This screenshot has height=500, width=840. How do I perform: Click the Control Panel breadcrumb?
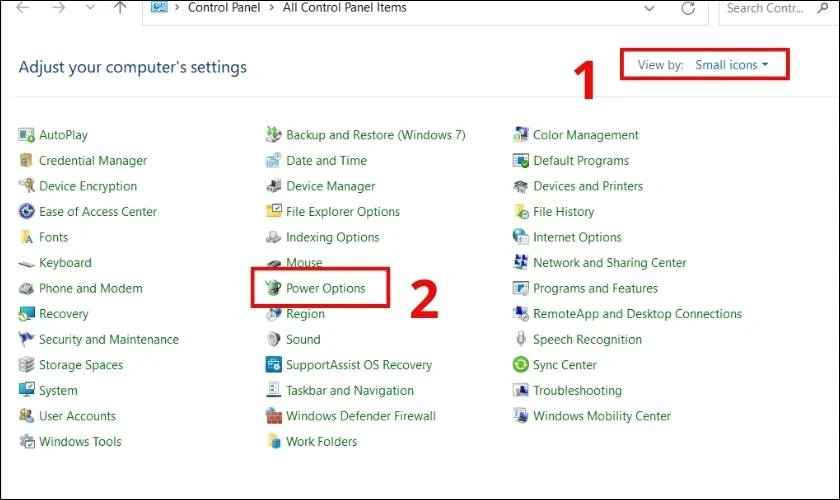coord(224,8)
